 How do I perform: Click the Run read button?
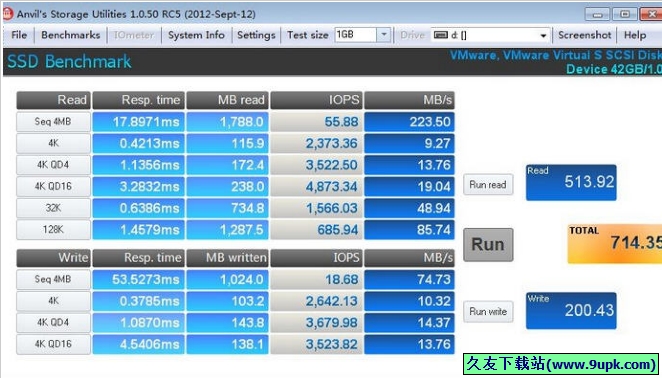tap(488, 185)
